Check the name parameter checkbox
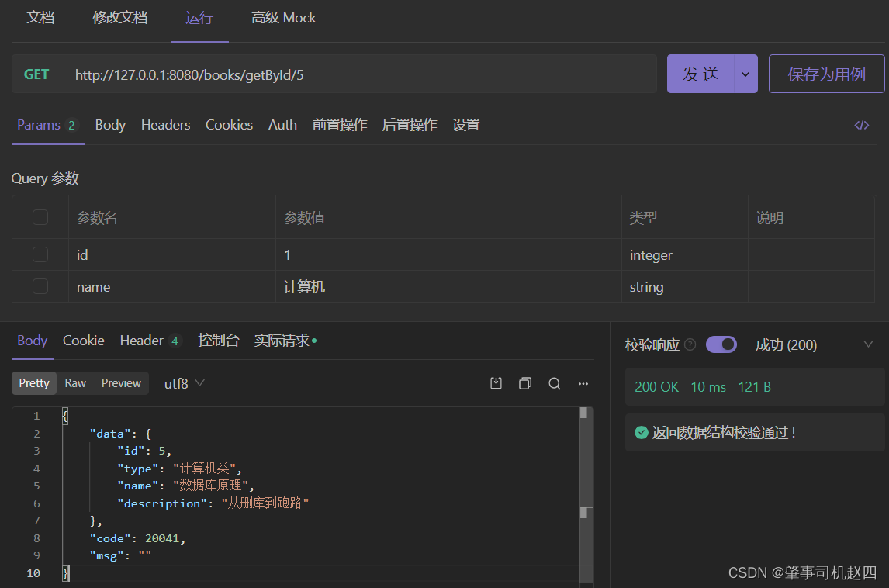Viewport: 889px width, 588px height. (40, 287)
